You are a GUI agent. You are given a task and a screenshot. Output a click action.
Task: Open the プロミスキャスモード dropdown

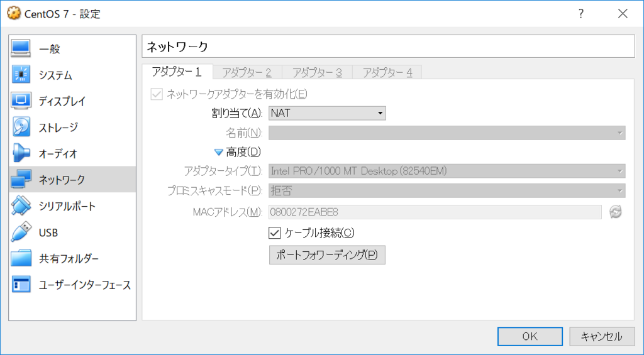[x=447, y=191]
